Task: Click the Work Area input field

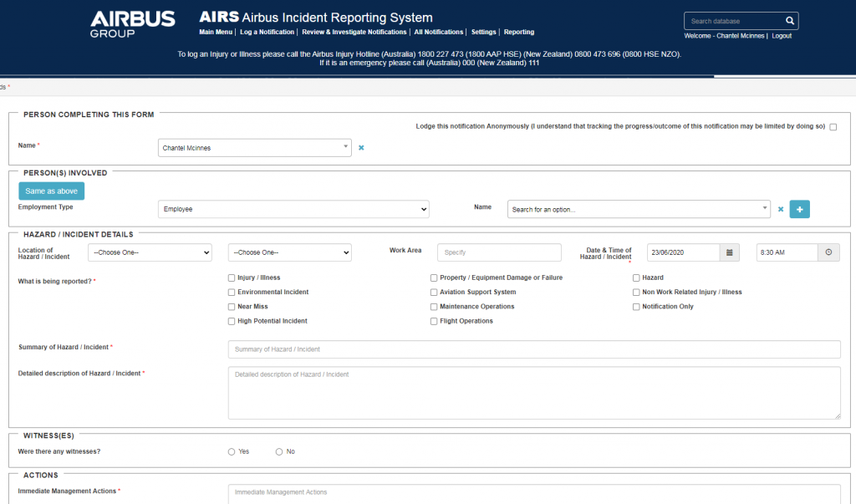Action: (x=499, y=252)
